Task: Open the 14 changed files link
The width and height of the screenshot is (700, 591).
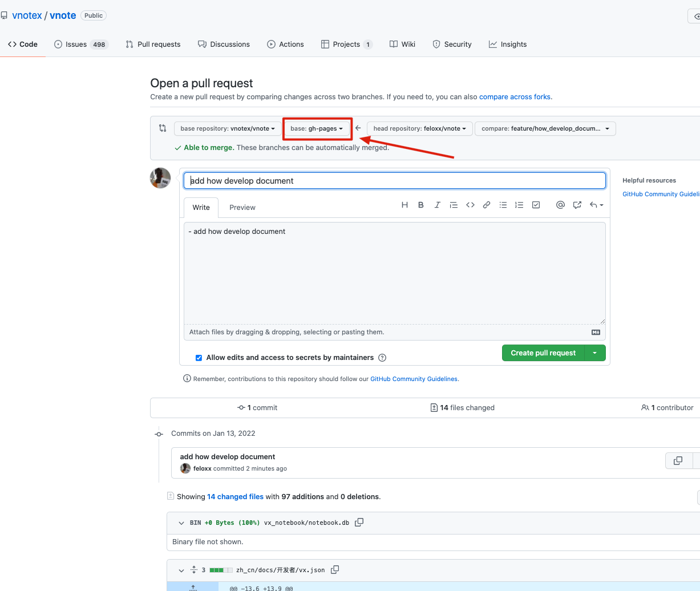Action: click(x=235, y=497)
